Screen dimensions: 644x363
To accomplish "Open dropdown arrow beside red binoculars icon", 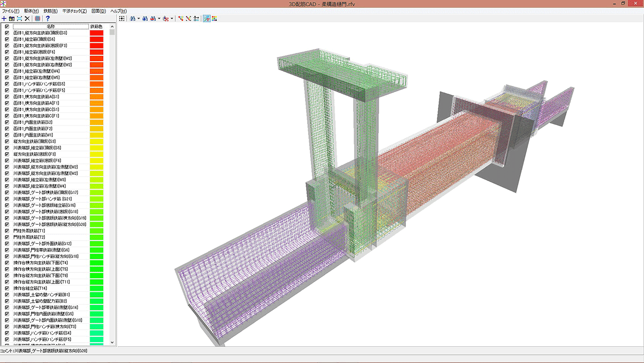I will coord(159,19).
